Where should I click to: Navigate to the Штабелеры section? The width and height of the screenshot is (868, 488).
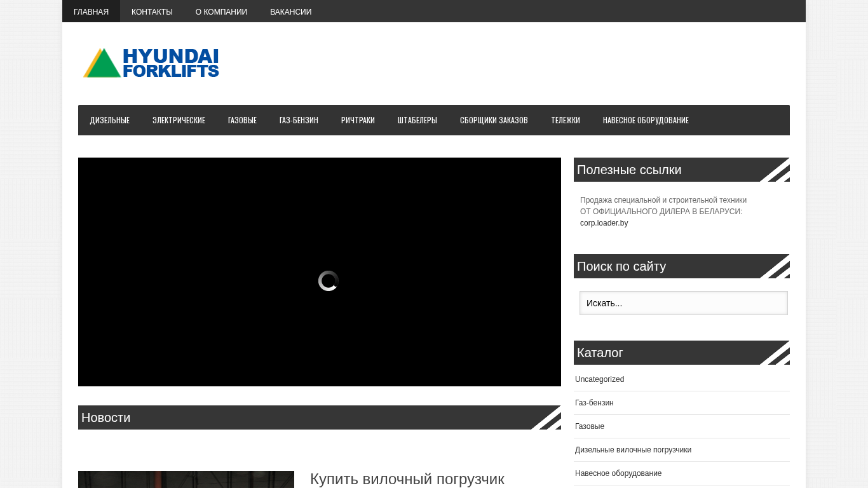click(417, 120)
